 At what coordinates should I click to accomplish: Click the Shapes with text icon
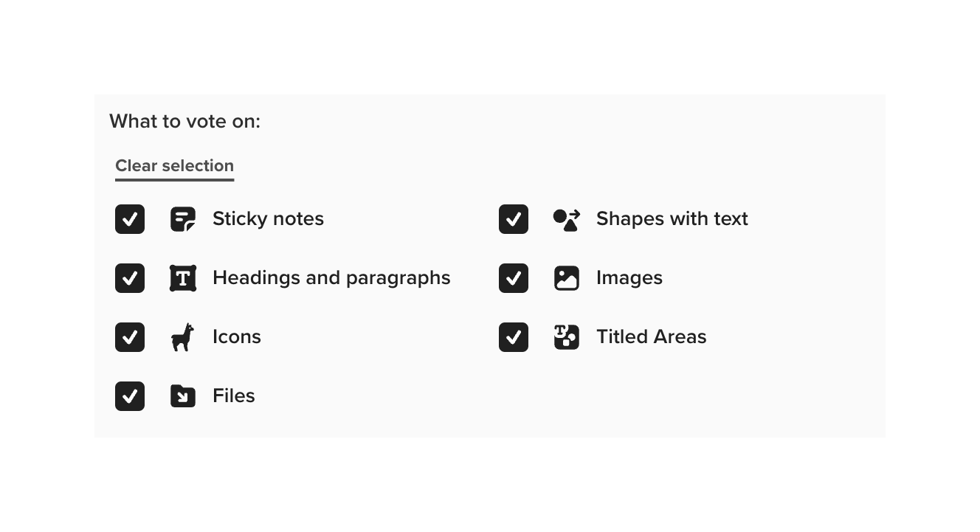pos(566,218)
